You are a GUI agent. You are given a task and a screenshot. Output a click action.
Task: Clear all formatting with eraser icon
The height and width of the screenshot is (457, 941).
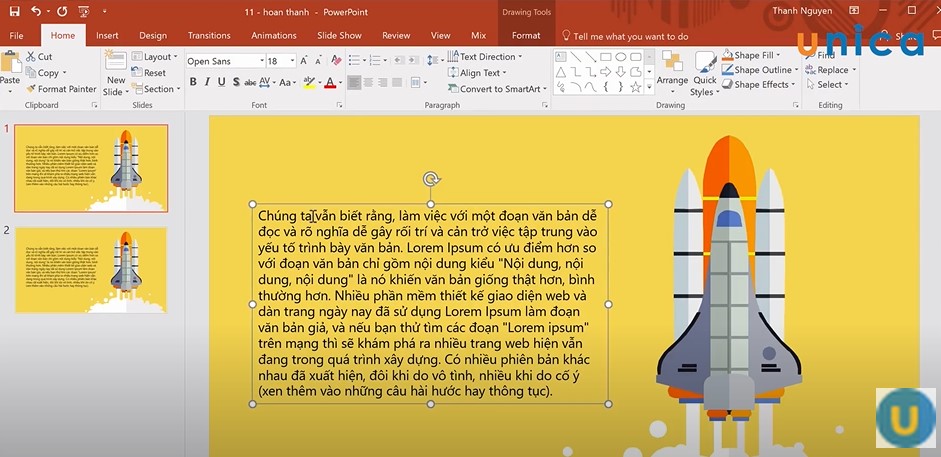[x=336, y=61]
